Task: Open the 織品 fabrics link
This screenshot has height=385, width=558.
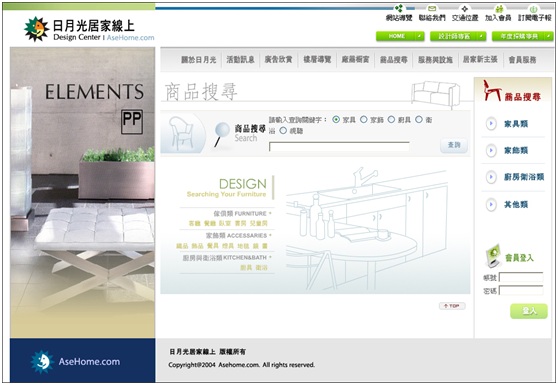Action: [182, 246]
